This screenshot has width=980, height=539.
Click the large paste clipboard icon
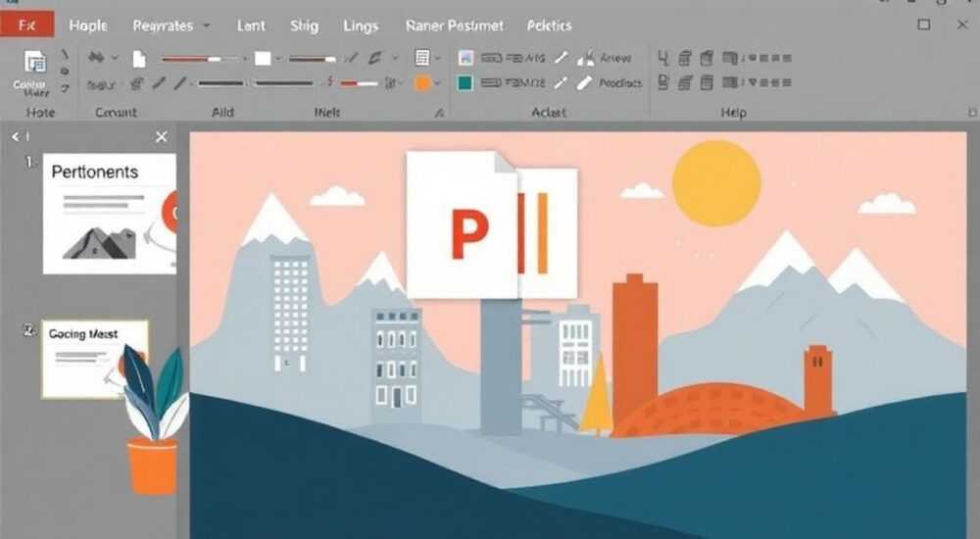[x=35, y=63]
